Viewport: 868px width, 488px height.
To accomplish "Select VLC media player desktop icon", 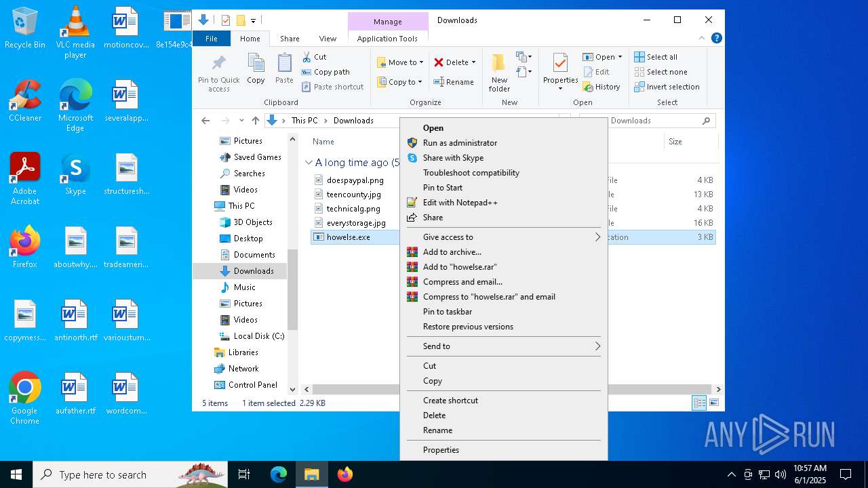I will tap(75, 33).
